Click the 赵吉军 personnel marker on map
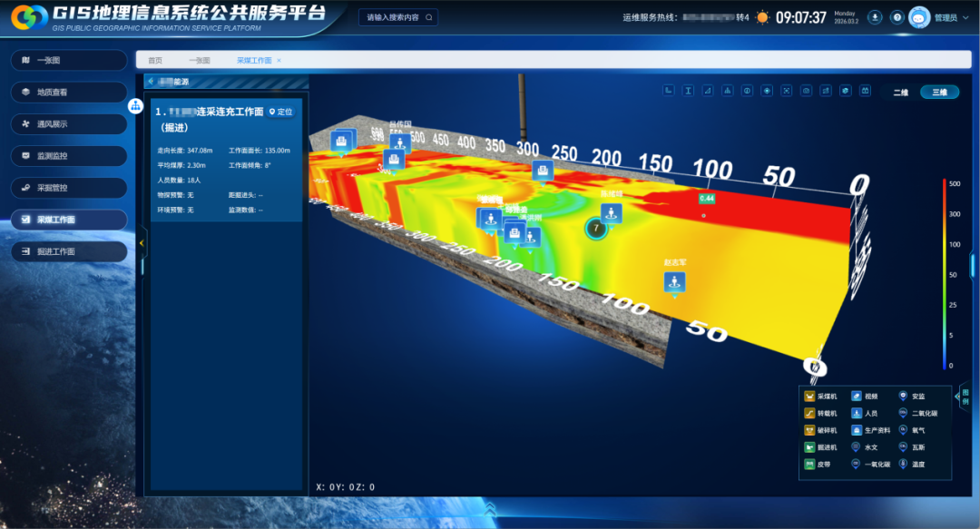This screenshot has height=529, width=980. click(674, 282)
